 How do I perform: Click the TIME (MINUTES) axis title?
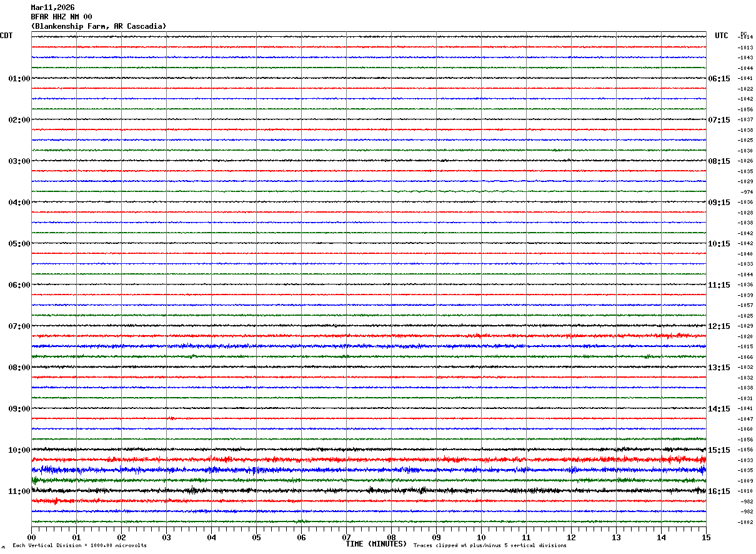(376, 544)
